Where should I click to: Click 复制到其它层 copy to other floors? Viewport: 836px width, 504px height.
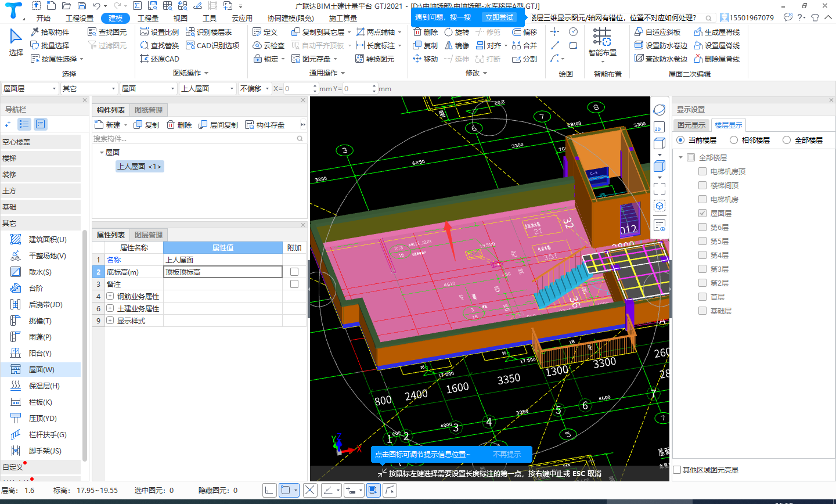(x=318, y=32)
